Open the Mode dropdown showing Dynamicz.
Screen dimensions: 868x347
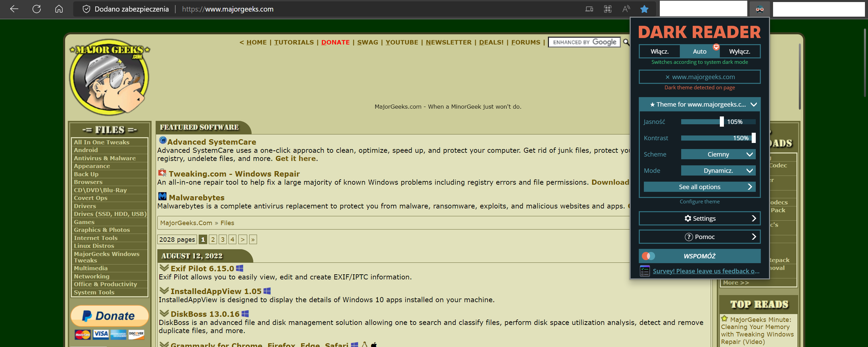(x=718, y=170)
